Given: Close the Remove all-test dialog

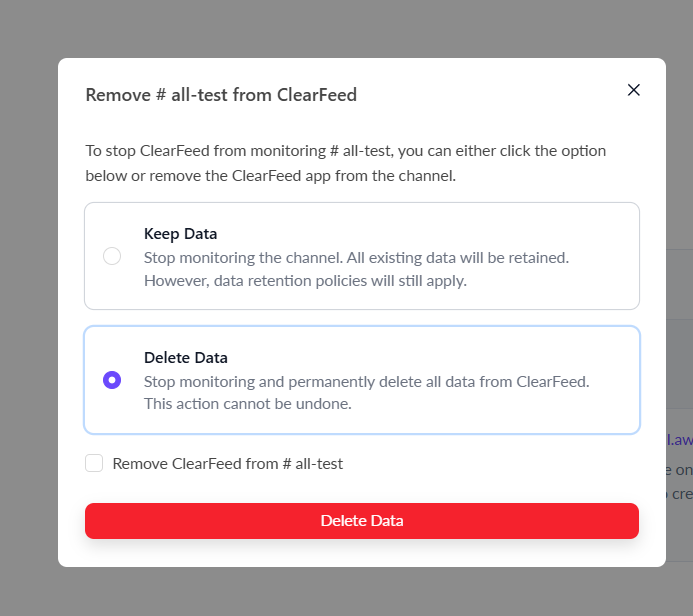Looking at the screenshot, I should 633,90.
